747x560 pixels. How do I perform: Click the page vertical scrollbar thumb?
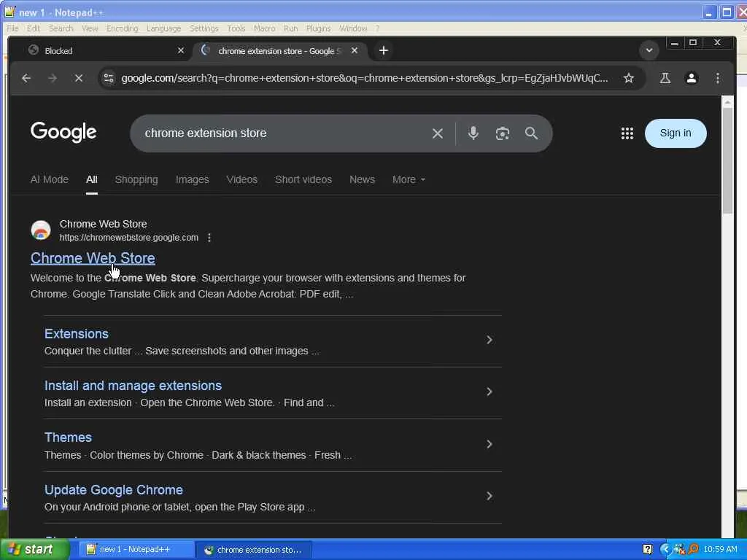(727, 160)
